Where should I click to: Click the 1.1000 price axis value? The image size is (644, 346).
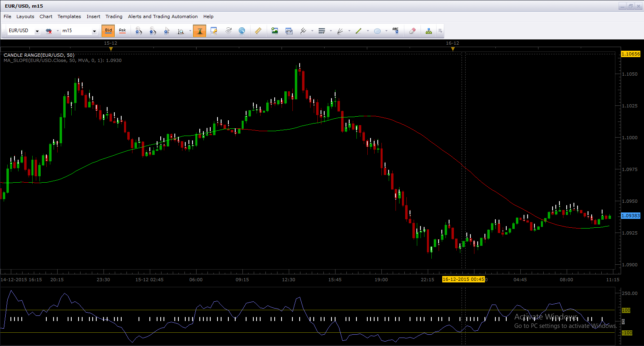click(630, 138)
